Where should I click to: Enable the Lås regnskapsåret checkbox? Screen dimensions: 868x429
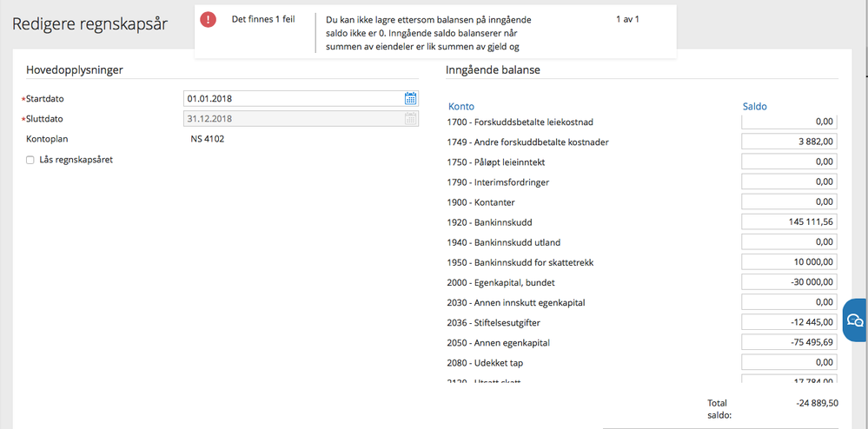tap(30, 160)
